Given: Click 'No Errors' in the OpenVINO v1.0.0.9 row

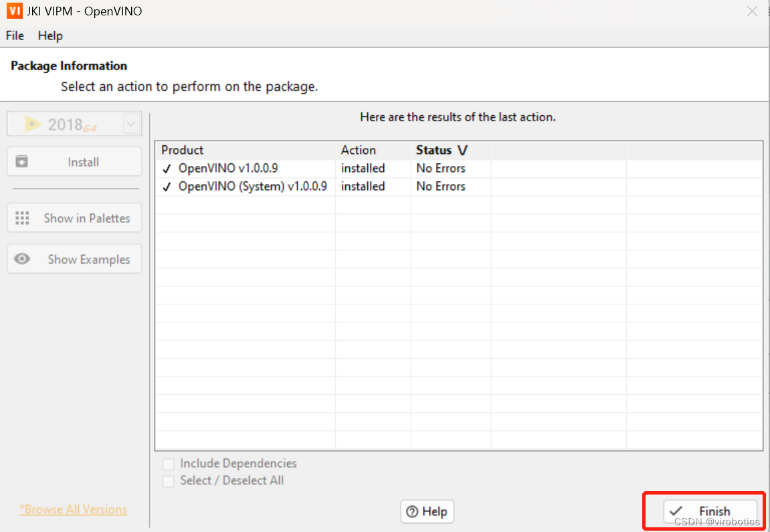Looking at the screenshot, I should tap(440, 169).
